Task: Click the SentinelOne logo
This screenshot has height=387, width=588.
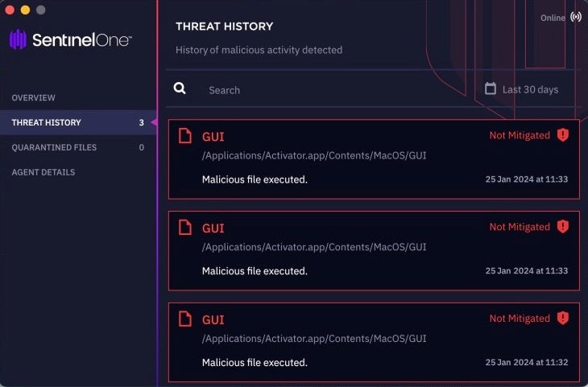Action: (x=70, y=39)
